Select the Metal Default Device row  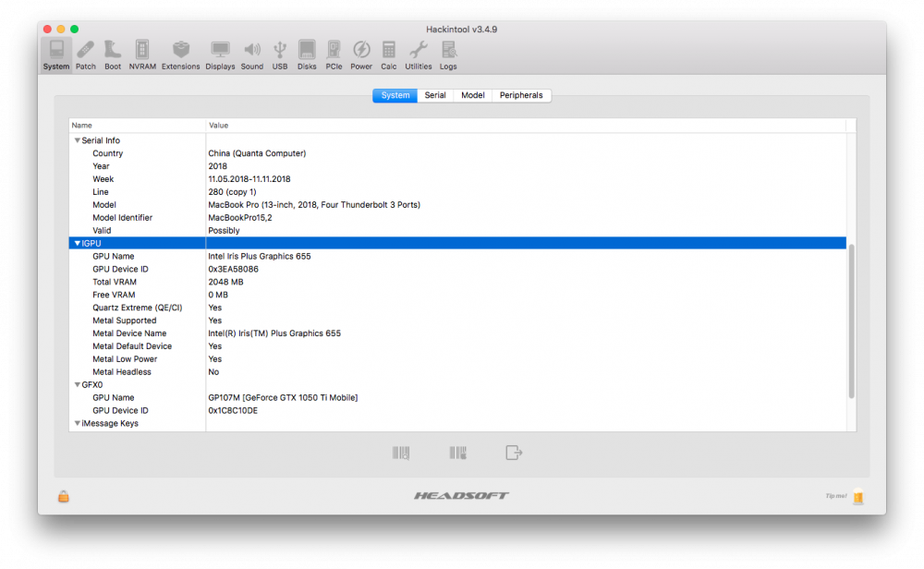tap(457, 346)
